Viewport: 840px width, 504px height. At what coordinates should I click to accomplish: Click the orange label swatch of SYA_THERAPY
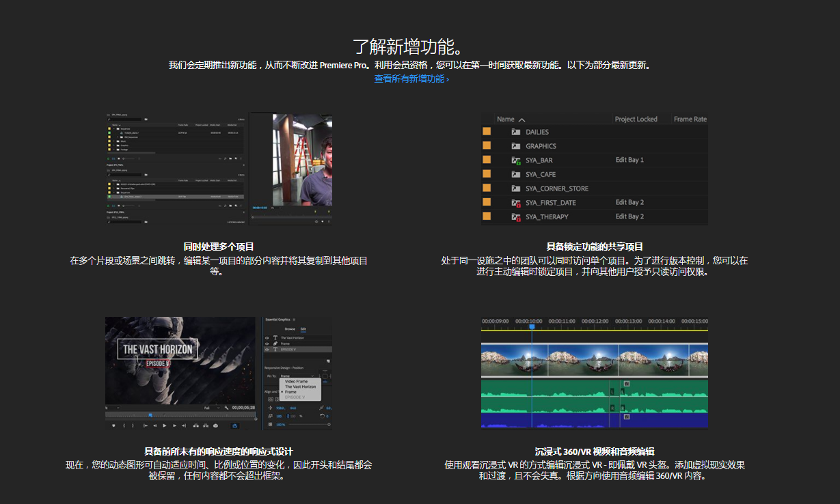[487, 216]
